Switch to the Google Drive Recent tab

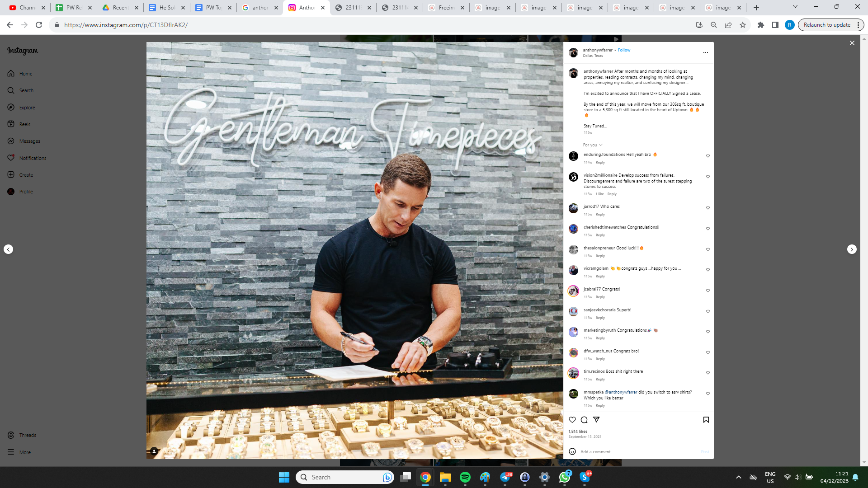(119, 8)
